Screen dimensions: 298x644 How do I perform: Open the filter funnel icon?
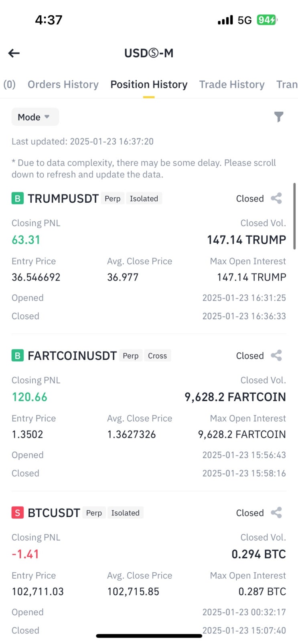tap(279, 117)
